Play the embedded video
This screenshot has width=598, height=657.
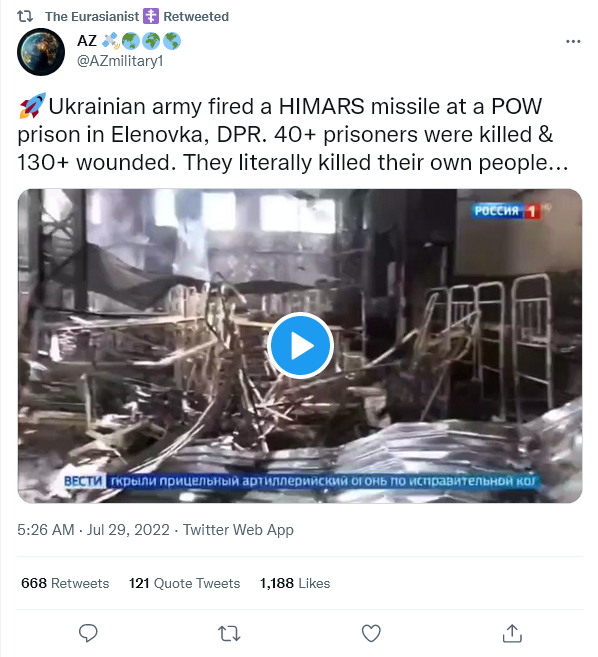(300, 346)
